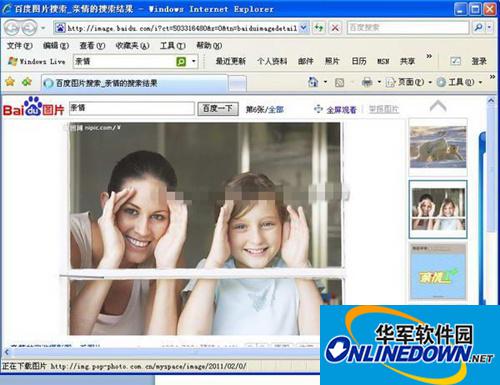Screen dimensions: 500x385
Task: Click the 全屏观看 link
Action: point(341,109)
